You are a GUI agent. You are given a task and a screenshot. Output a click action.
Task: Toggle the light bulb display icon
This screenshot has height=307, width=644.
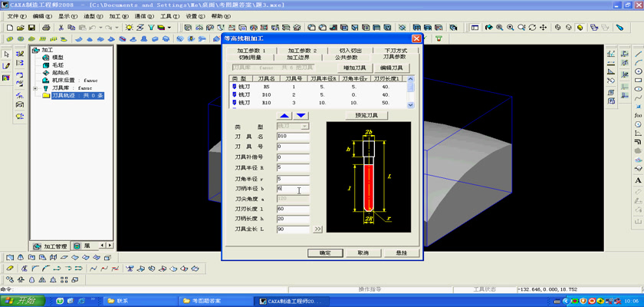130,28
